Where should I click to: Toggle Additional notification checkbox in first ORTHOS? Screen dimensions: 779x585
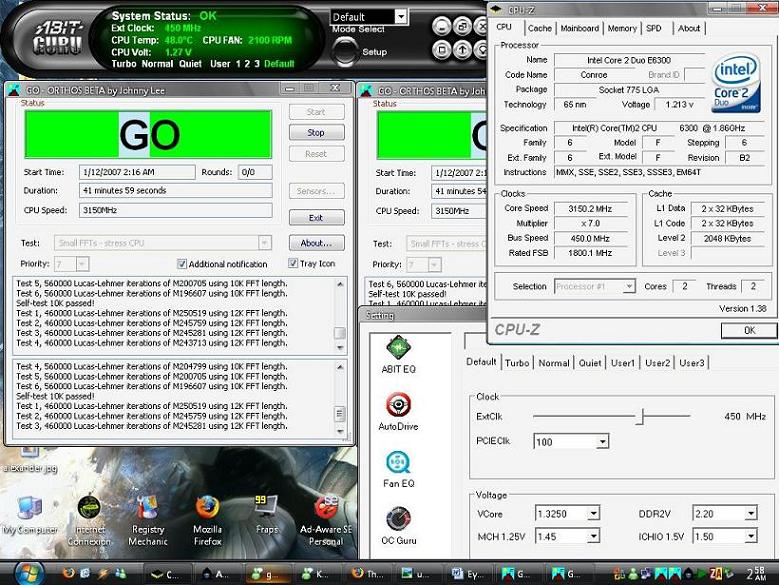182,264
